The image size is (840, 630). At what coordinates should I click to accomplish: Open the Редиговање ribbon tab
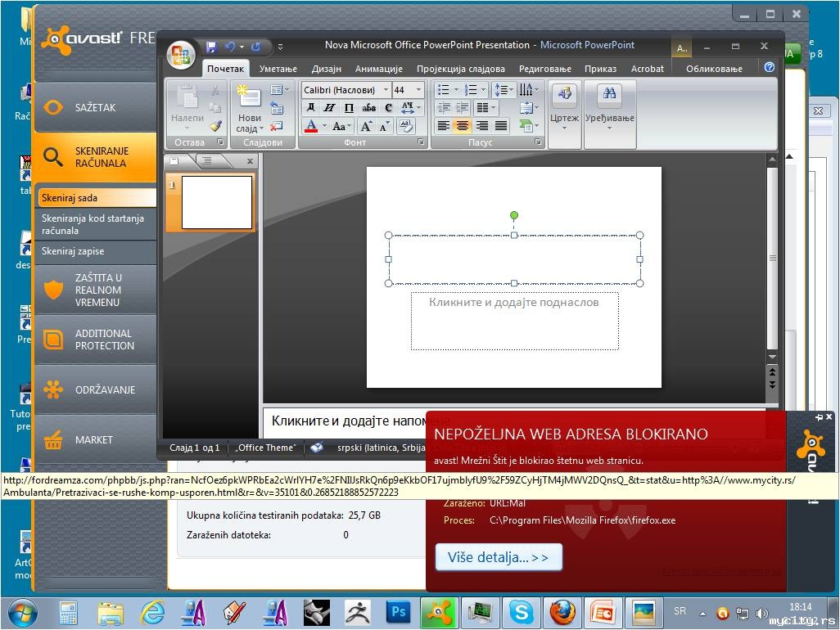[544, 69]
